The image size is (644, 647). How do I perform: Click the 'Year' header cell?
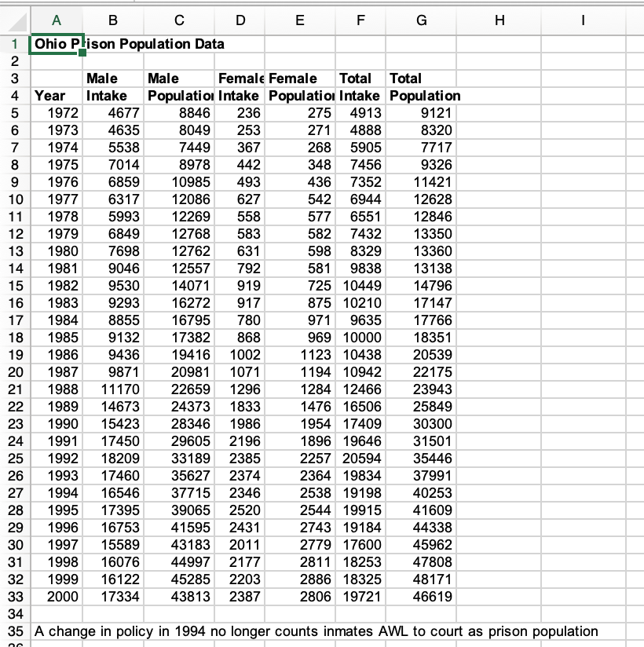point(57,96)
